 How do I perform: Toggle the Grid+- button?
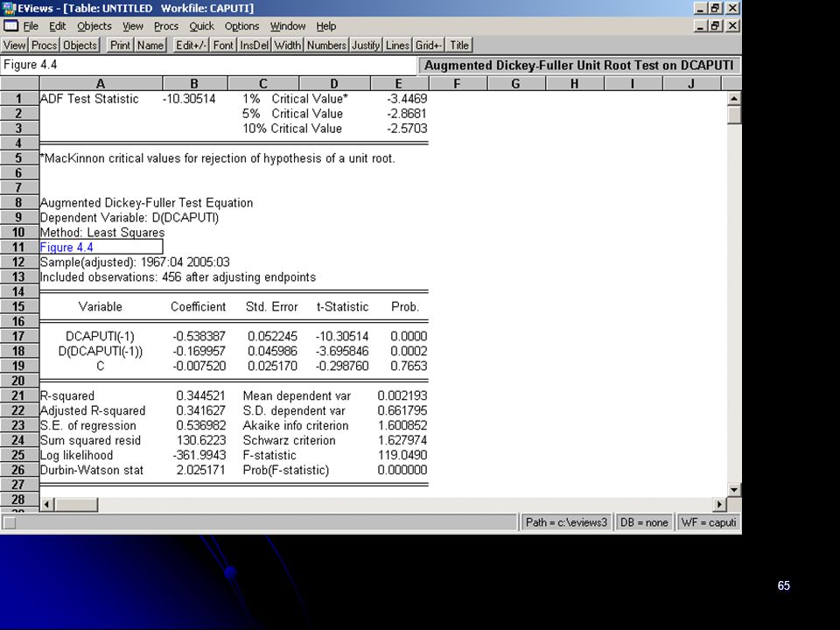[428, 45]
